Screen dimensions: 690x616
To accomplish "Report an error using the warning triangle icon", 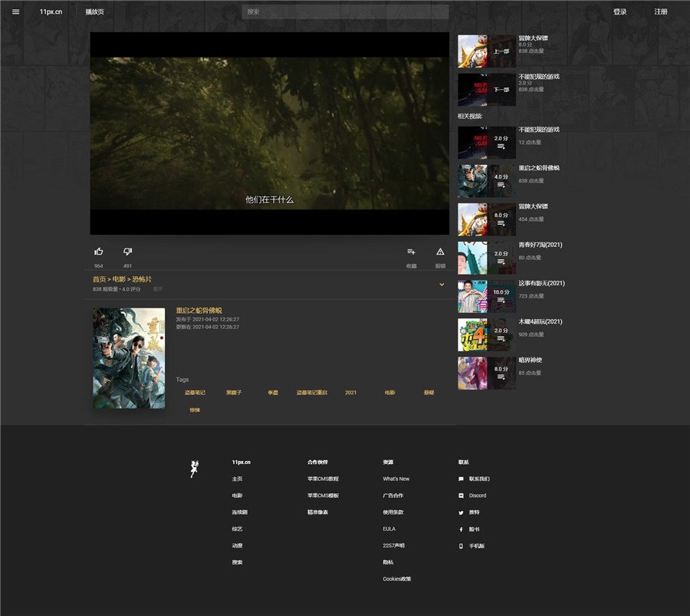I will click(x=440, y=252).
